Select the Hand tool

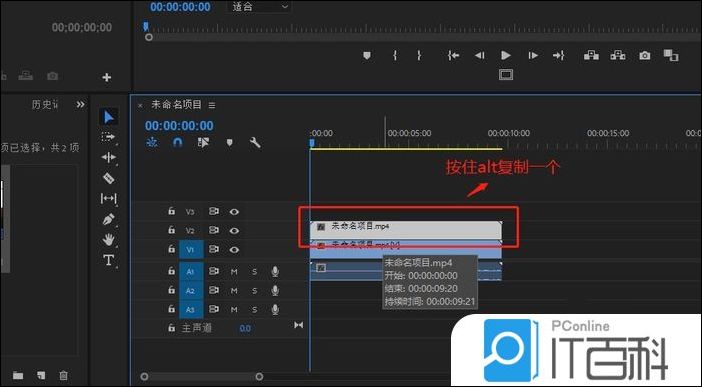tap(108, 240)
